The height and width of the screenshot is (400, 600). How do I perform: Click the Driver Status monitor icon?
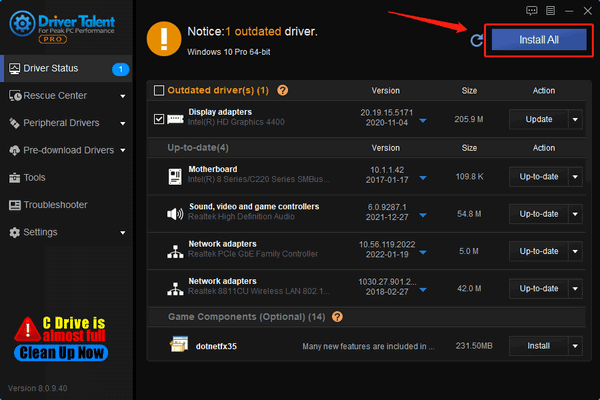(15, 69)
